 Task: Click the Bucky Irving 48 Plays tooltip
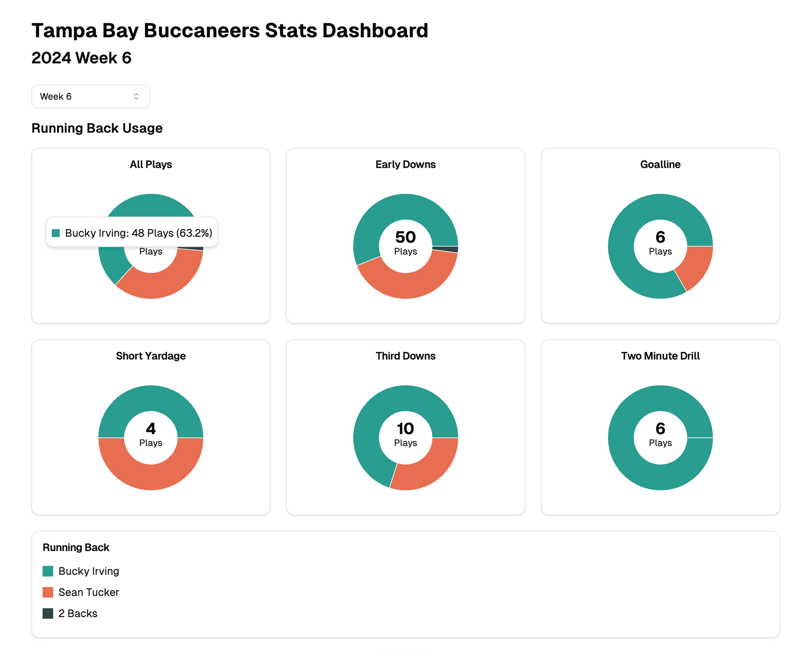132,232
